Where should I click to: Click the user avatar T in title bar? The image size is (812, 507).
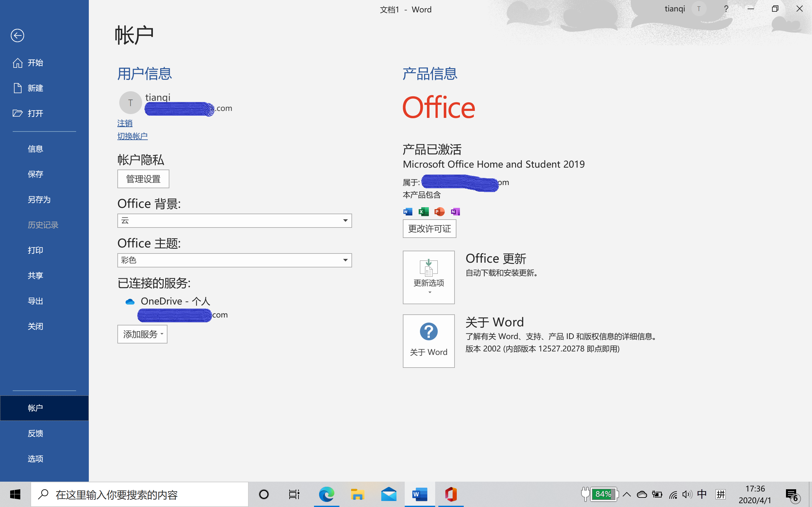coord(699,9)
